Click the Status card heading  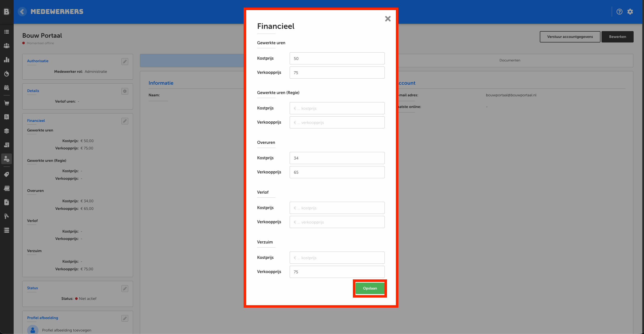click(32, 288)
